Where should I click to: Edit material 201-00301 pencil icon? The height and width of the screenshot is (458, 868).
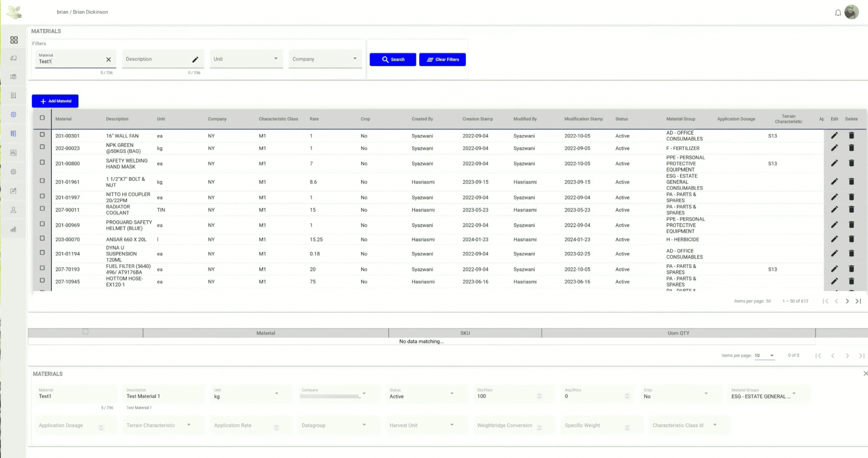pyautogui.click(x=834, y=136)
